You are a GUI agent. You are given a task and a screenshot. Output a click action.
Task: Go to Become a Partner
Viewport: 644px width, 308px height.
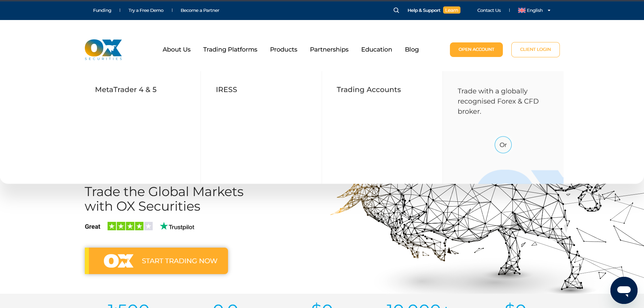pyautogui.click(x=200, y=10)
